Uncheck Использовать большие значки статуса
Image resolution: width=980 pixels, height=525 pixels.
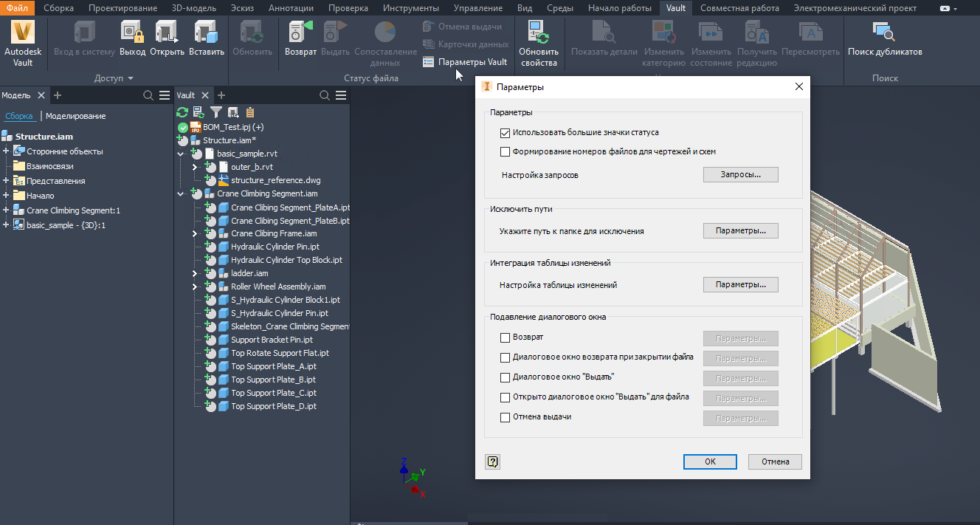tap(505, 133)
